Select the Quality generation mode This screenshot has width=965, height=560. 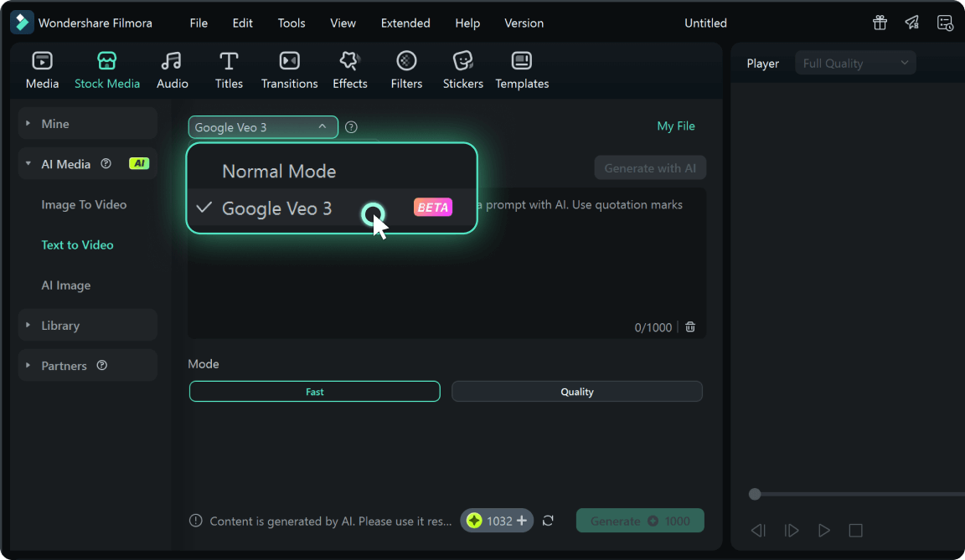[x=576, y=392]
